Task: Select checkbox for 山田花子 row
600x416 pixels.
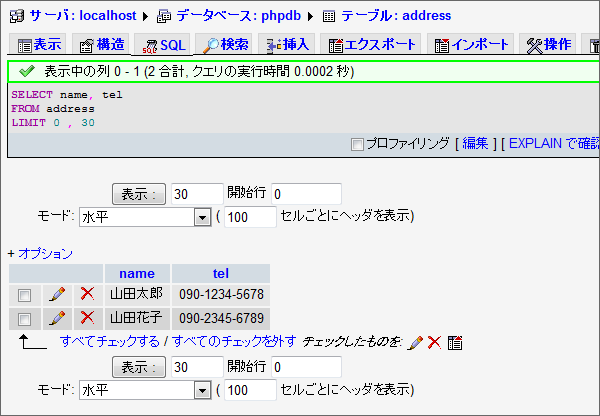Action: (x=24, y=319)
